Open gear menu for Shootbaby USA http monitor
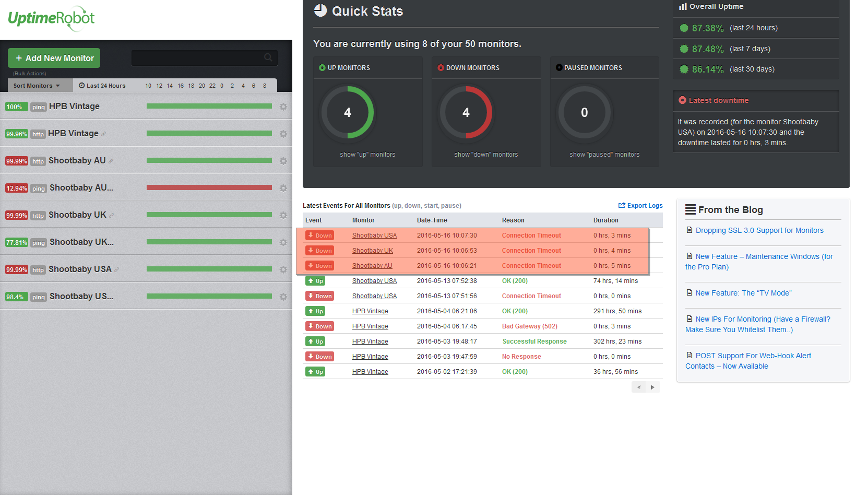 coord(283,269)
